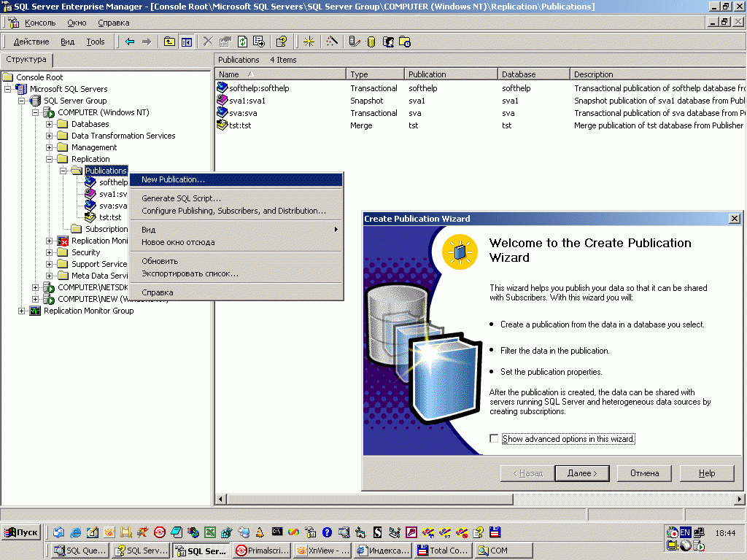
Task: Expand the Management tree node
Action: (49, 147)
